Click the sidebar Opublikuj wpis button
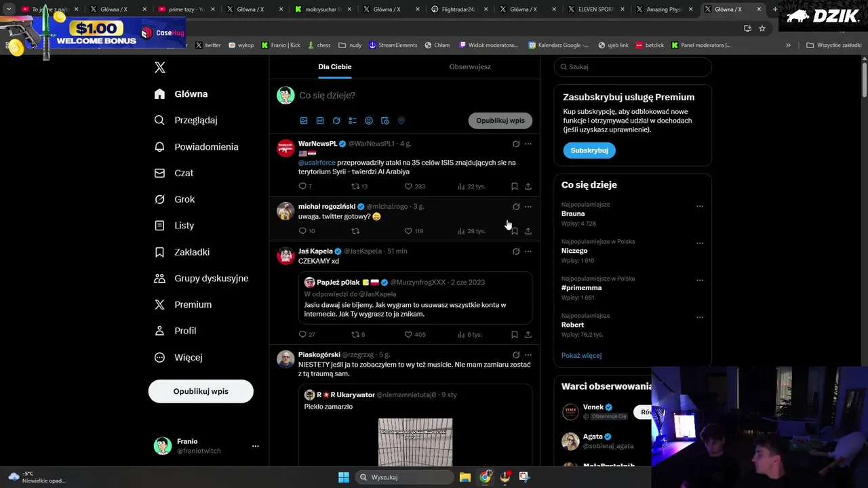The image size is (868, 488). click(201, 391)
